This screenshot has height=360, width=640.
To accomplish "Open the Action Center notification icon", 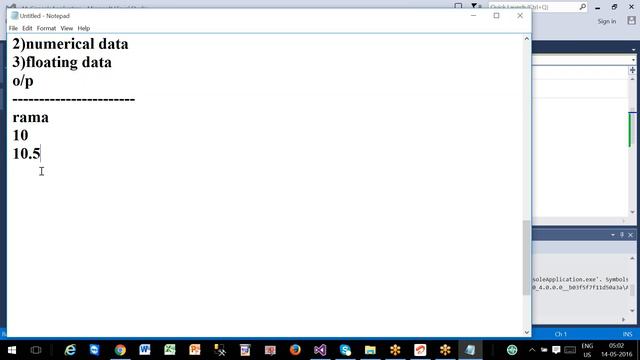I will tap(556, 350).
